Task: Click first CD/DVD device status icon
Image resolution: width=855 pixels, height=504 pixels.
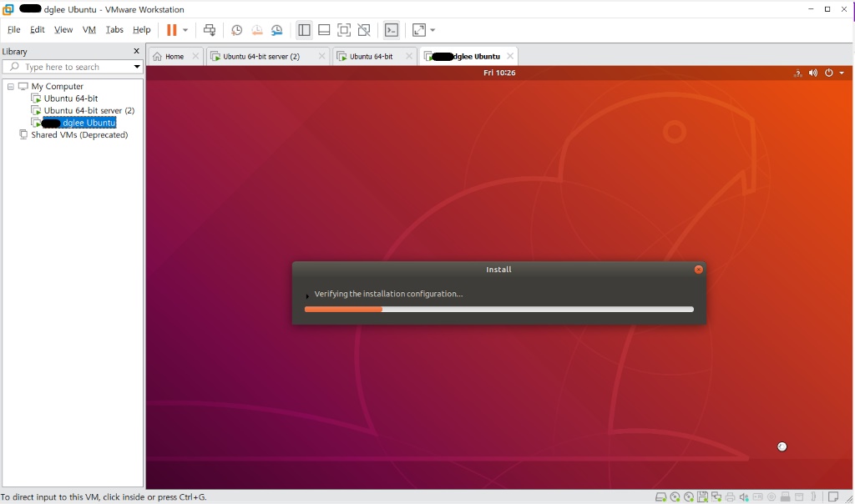Action: [675, 496]
